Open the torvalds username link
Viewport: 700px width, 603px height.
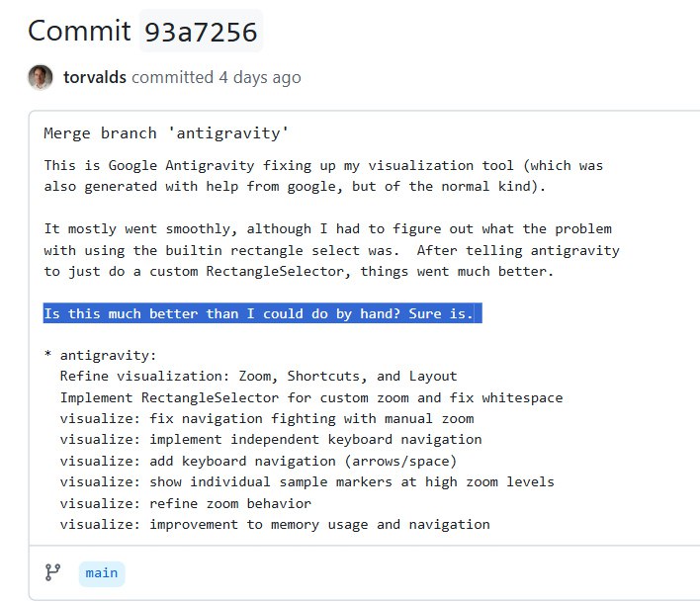(x=95, y=77)
